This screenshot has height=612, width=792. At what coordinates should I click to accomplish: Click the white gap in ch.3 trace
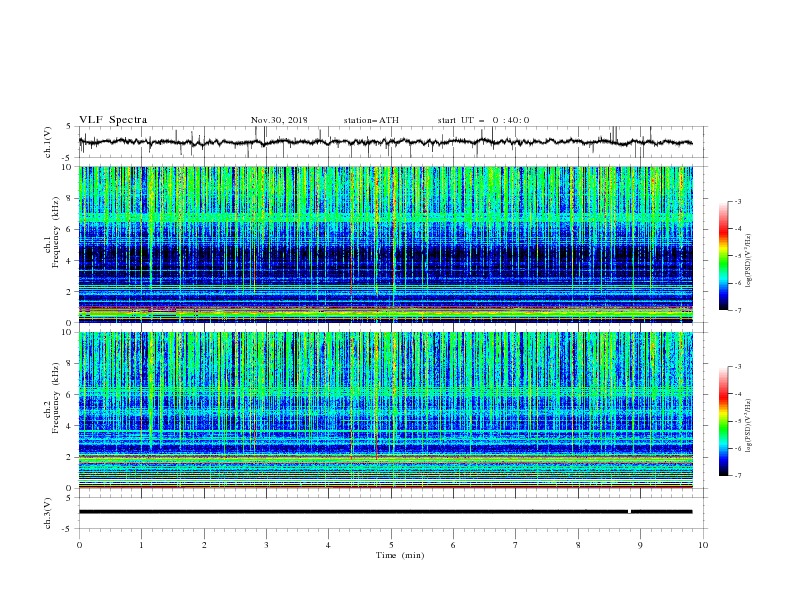(629, 512)
